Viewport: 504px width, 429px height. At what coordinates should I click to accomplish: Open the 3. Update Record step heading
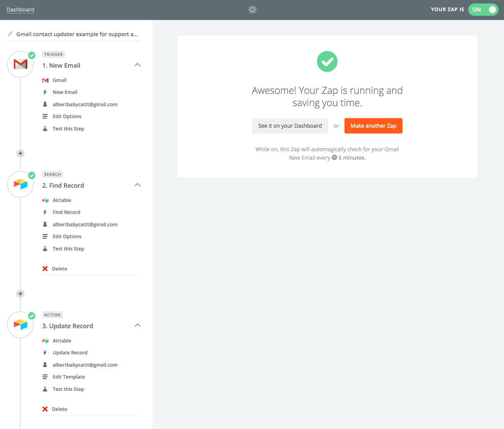pyautogui.click(x=68, y=326)
